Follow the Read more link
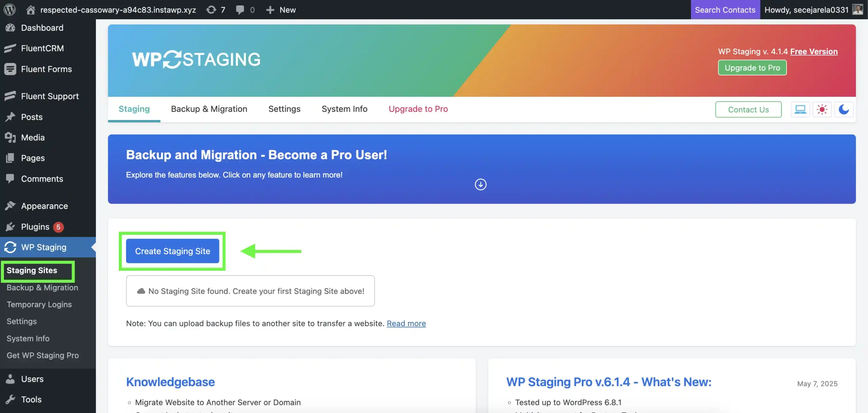Screen dimensions: 868x413 pyautogui.click(x=406, y=323)
